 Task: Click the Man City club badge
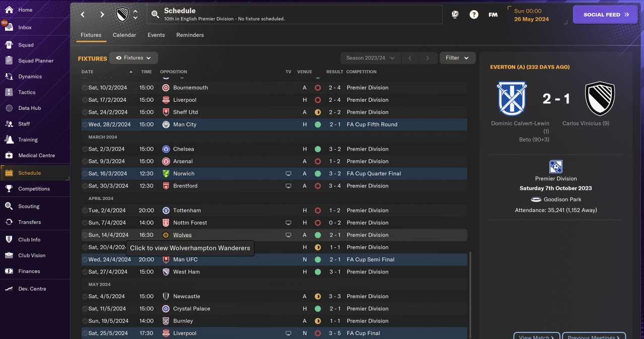tap(166, 124)
